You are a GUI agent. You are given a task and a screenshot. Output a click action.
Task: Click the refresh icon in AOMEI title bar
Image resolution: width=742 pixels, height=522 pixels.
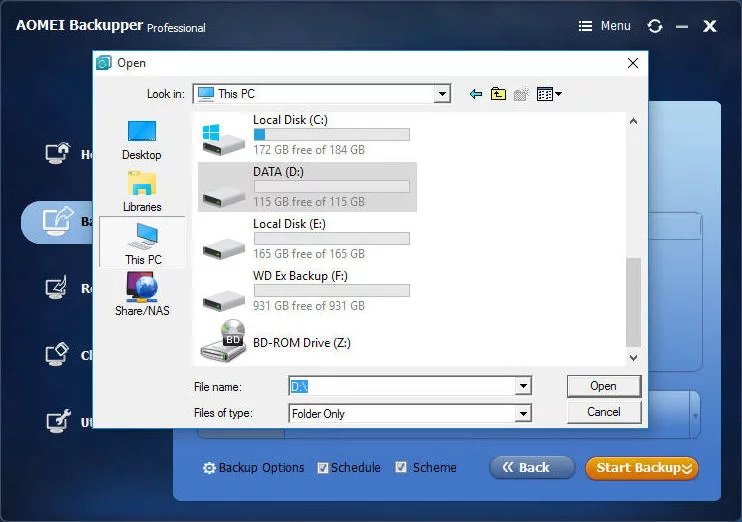coord(654,26)
